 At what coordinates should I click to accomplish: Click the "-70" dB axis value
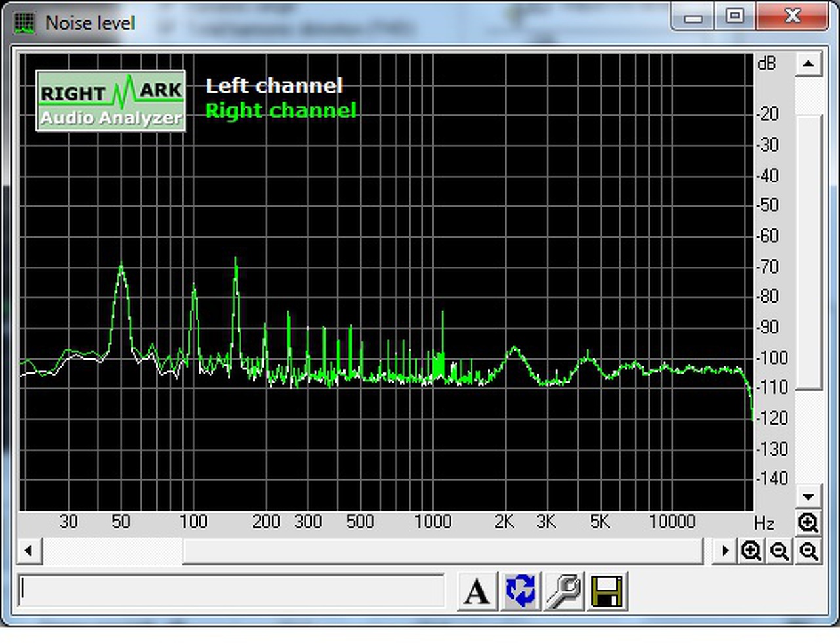pyautogui.click(x=768, y=267)
